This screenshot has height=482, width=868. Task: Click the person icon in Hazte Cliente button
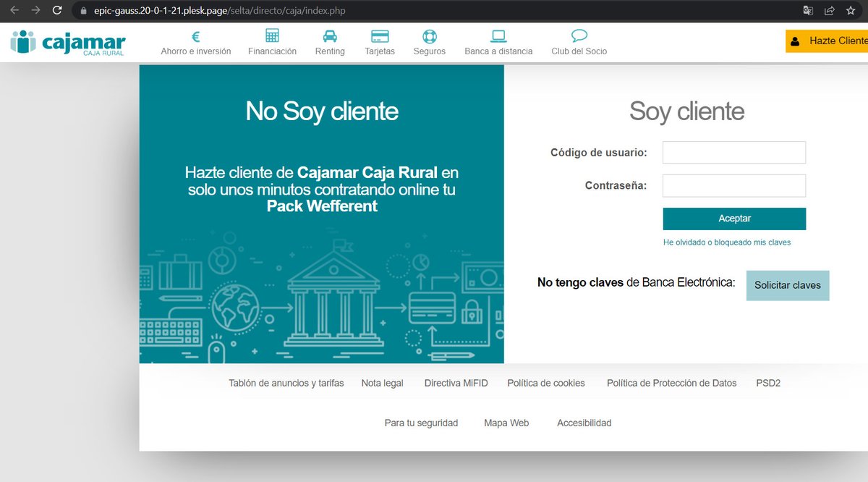[x=795, y=41]
